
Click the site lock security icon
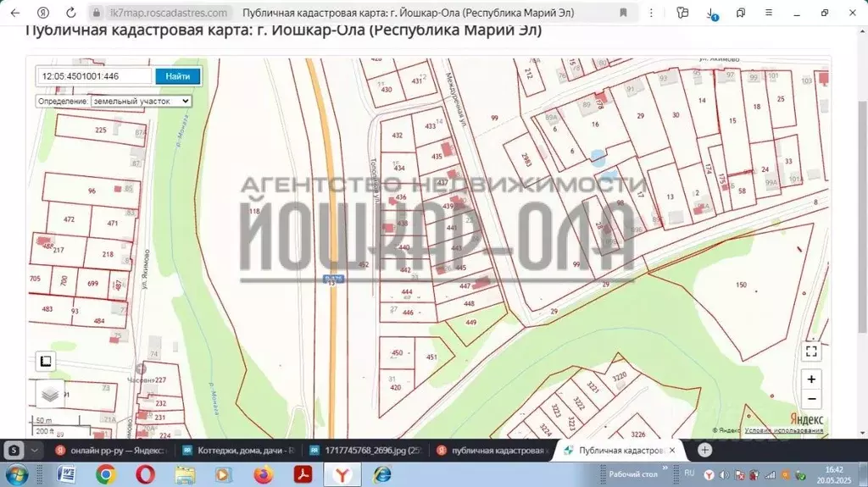click(97, 13)
